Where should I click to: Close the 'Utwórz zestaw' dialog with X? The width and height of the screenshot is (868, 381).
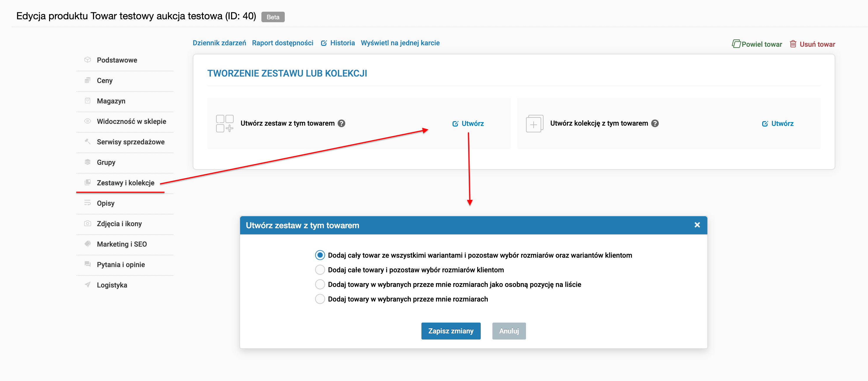[x=697, y=225]
